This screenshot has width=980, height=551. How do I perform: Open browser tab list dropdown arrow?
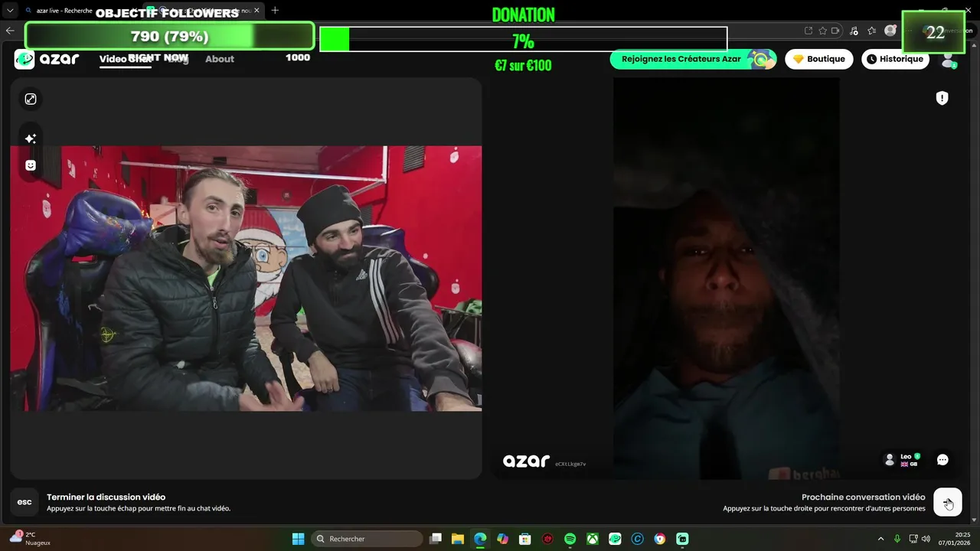(11, 10)
